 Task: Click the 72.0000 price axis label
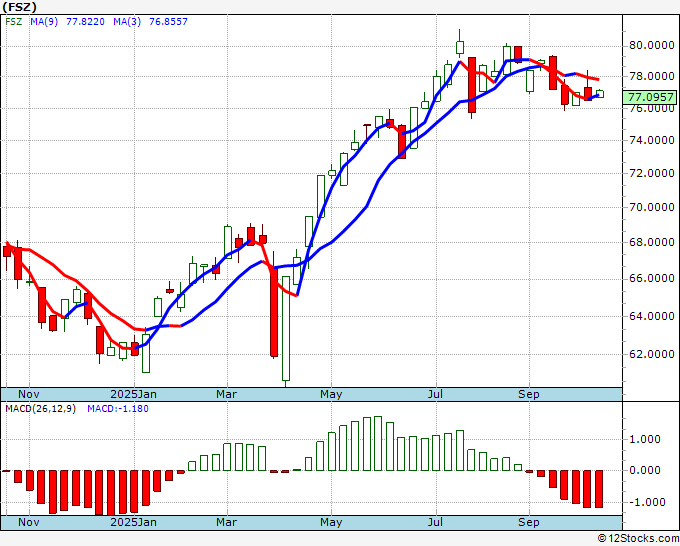click(x=652, y=173)
